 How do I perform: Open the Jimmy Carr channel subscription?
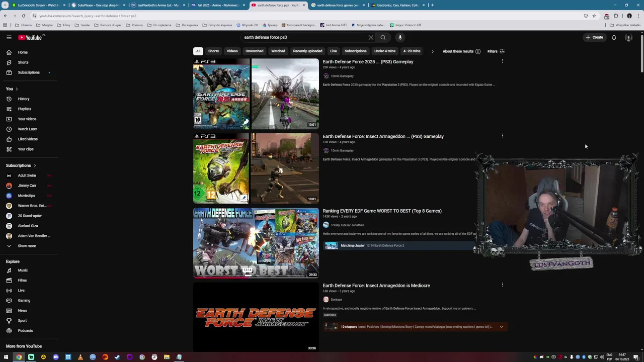coord(28,186)
